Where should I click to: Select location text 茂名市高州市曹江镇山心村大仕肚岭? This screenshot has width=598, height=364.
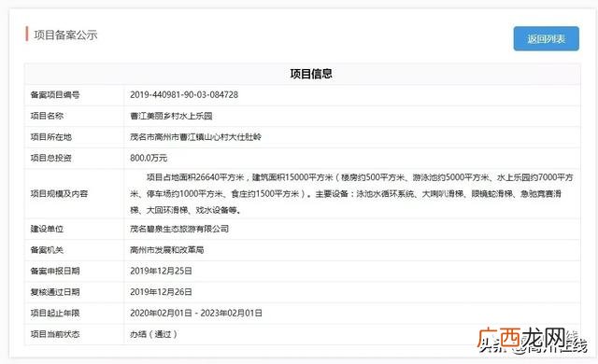(x=195, y=136)
